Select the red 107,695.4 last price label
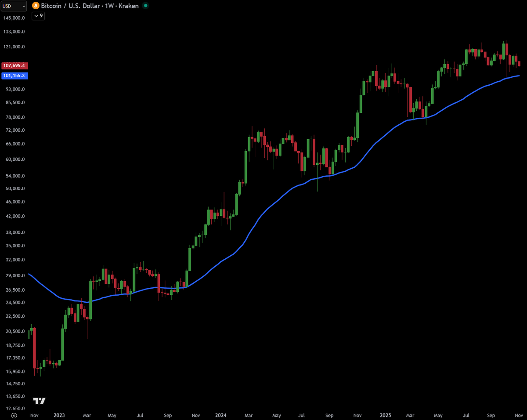Screen dimensions: 527x420 [x=15, y=66]
